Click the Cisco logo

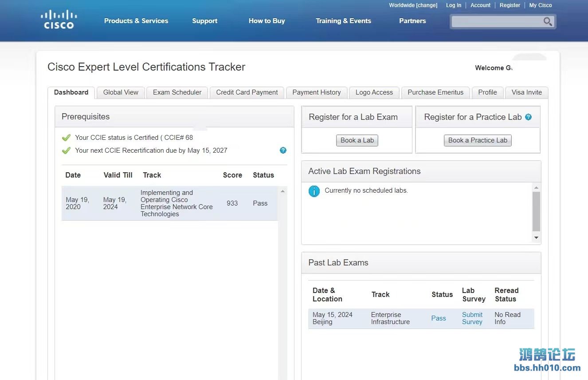(59, 20)
